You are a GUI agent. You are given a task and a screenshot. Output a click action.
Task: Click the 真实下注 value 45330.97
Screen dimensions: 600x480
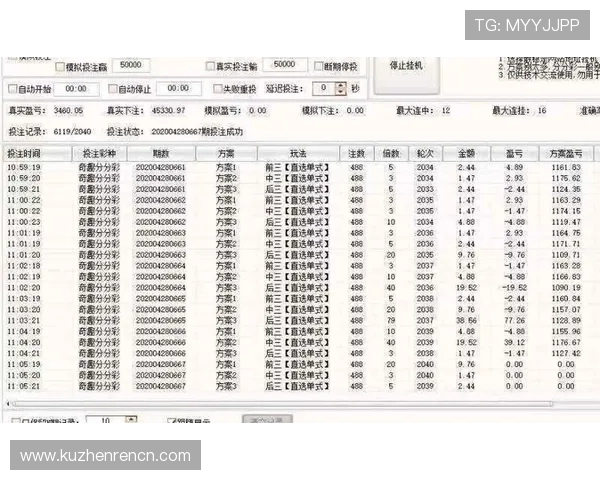[x=168, y=111]
